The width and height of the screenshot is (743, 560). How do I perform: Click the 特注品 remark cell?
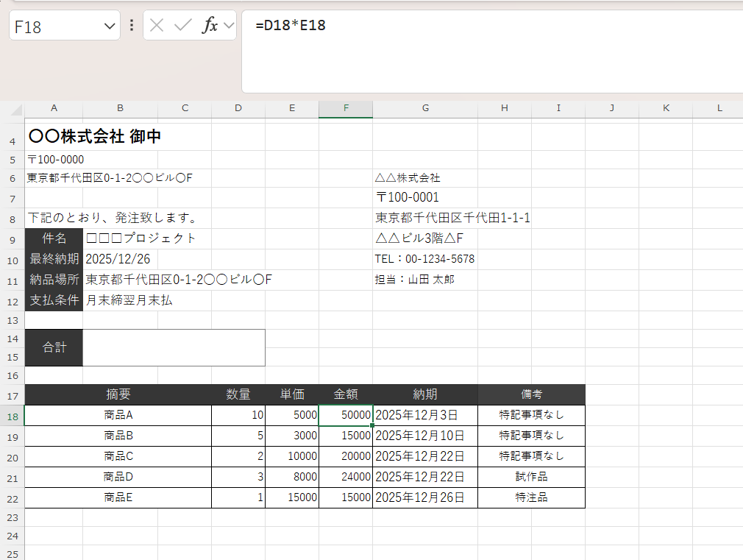531,497
